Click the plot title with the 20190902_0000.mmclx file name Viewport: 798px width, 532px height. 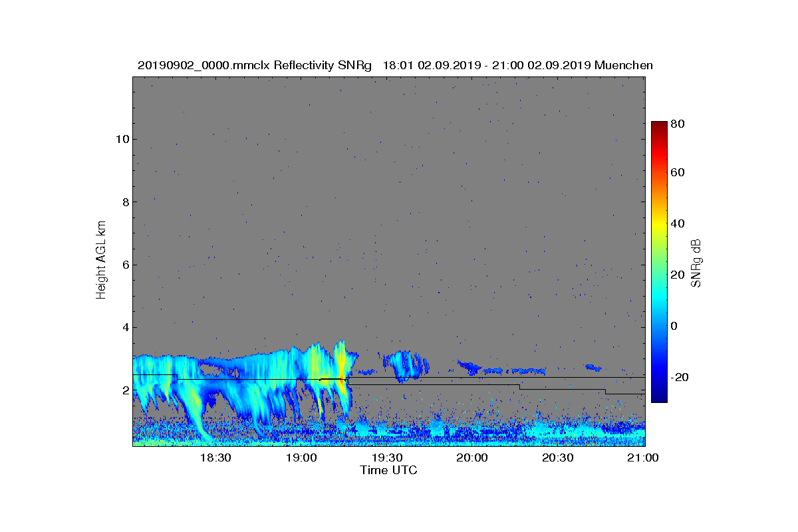coord(395,65)
